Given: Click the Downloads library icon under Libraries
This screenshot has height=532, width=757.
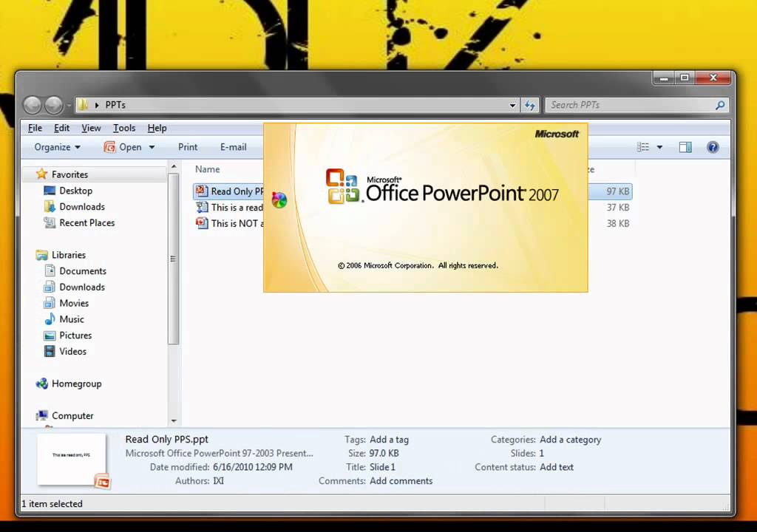Looking at the screenshot, I should [x=50, y=287].
